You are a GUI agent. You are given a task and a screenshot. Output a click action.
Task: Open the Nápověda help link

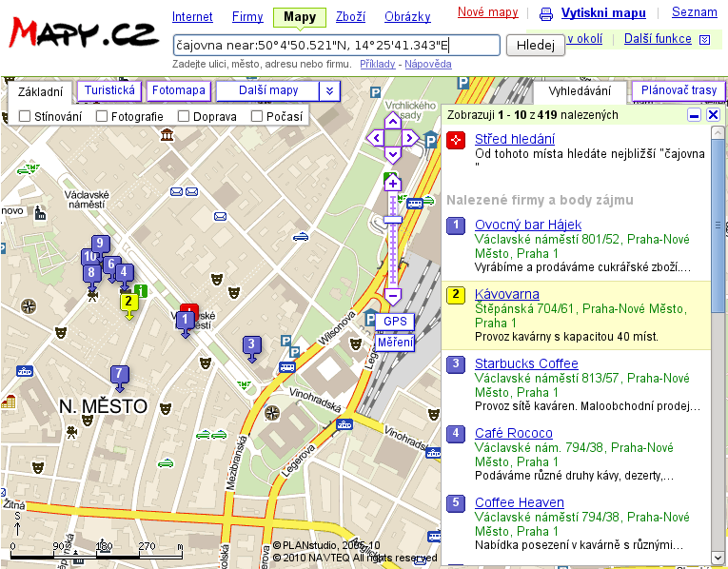point(428,64)
